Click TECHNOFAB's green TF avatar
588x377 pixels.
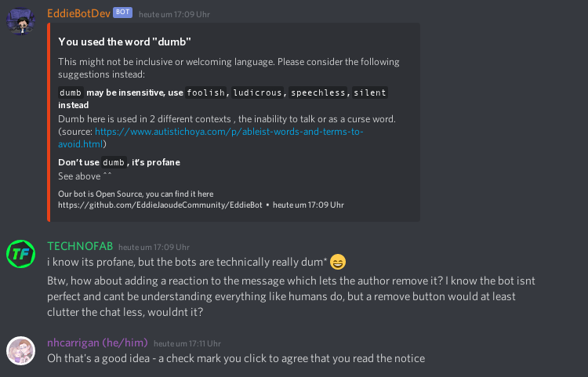tap(20, 254)
